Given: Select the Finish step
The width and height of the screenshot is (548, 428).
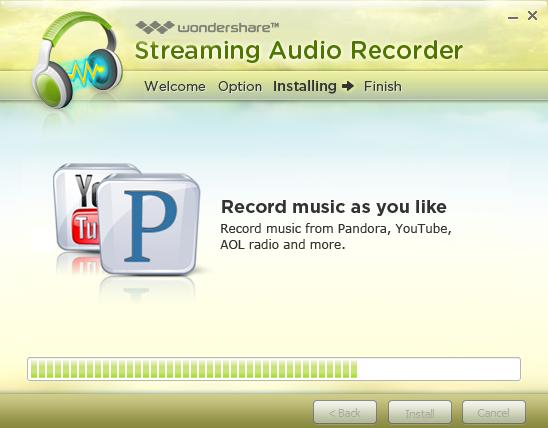Looking at the screenshot, I should click(383, 86).
